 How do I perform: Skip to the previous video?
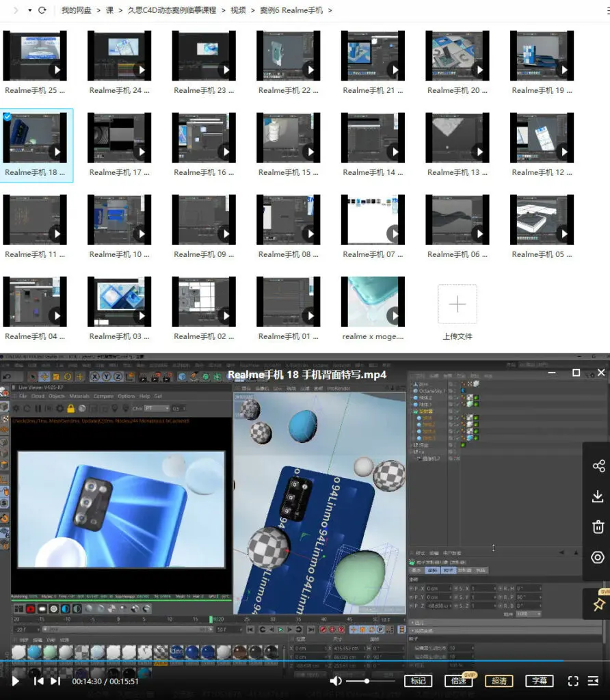click(x=39, y=681)
